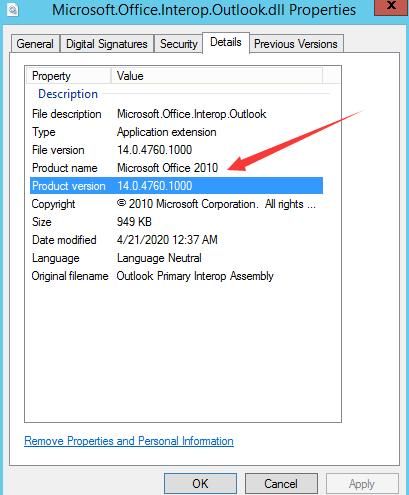Click the Cancel button
409x495 pixels.
point(281,483)
